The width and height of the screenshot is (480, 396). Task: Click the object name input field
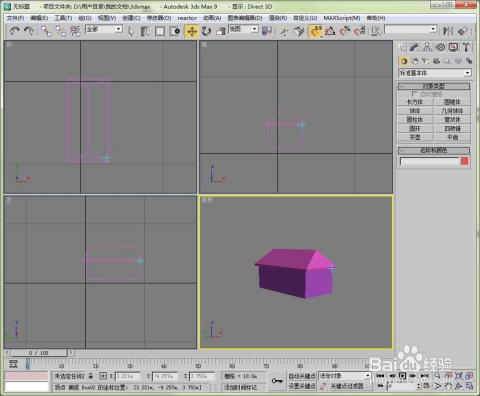coord(429,161)
